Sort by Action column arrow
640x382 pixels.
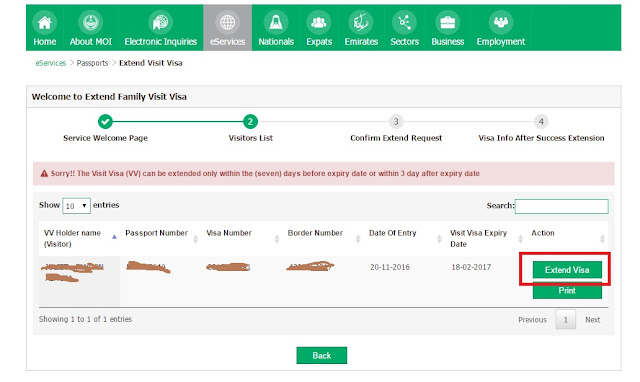pos(602,239)
